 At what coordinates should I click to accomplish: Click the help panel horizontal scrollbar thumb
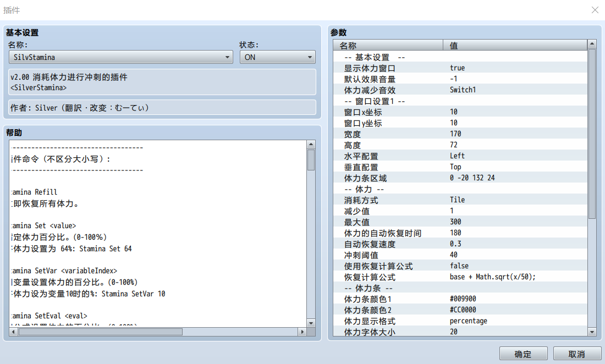pyautogui.click(x=100, y=332)
